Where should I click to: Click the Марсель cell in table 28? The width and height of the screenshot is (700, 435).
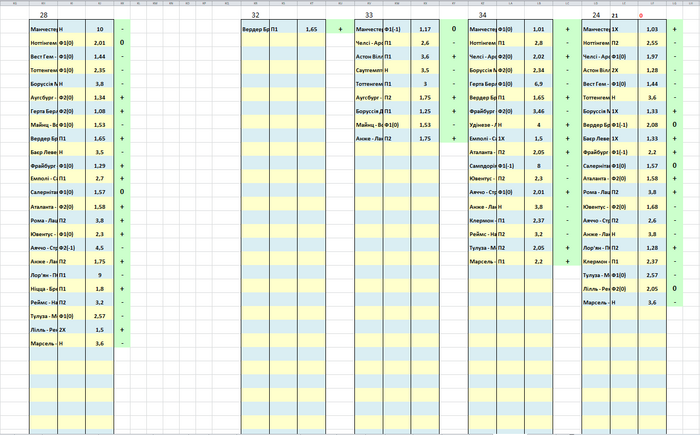pyautogui.click(x=43, y=343)
